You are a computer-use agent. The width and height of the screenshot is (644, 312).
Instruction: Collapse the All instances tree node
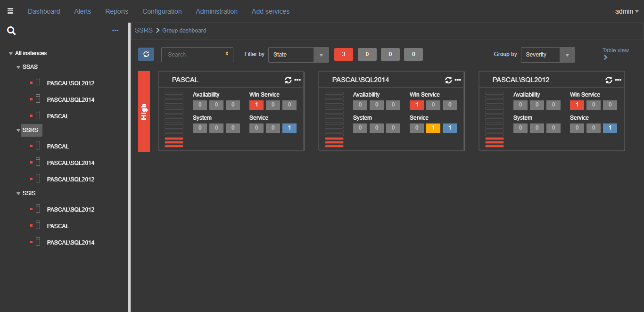coord(11,54)
